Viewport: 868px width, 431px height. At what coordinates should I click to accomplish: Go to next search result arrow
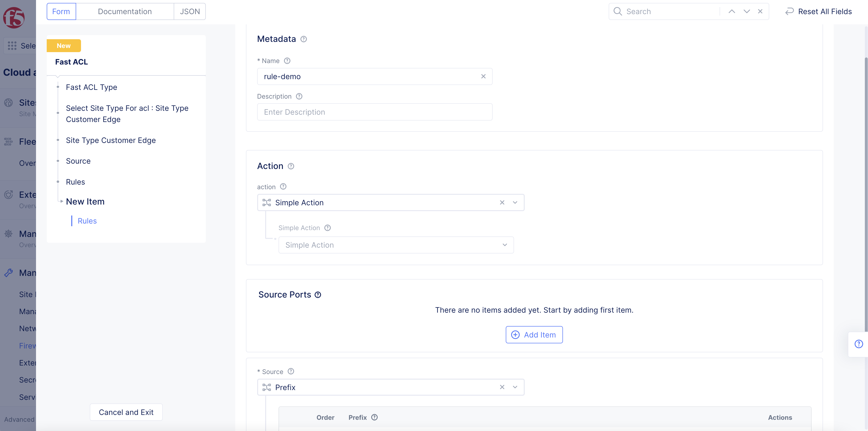click(x=746, y=11)
